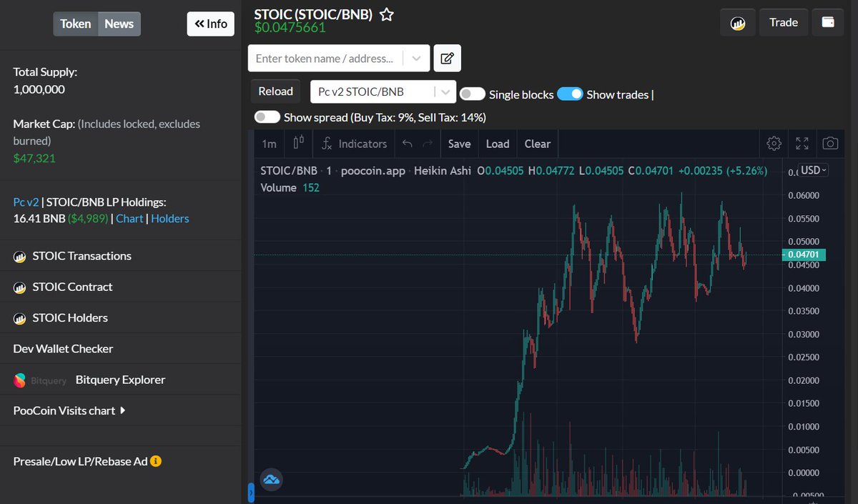Viewport: 858px width, 504px height.
Task: Click the Volume 152 indicator label
Action: pos(290,188)
